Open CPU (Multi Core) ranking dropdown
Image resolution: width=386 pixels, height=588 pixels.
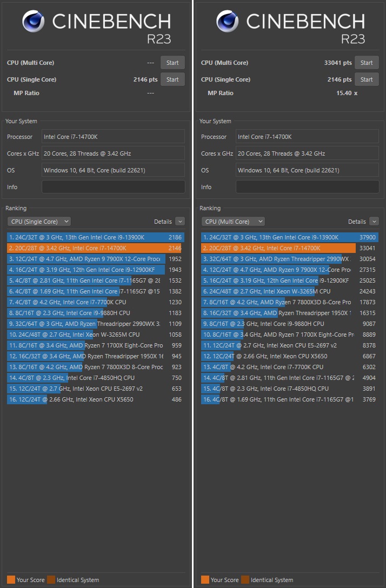point(233,222)
